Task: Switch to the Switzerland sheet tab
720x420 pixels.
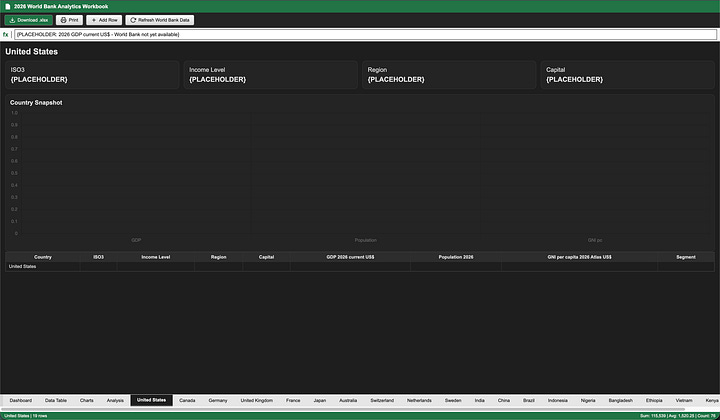Action: click(382, 400)
